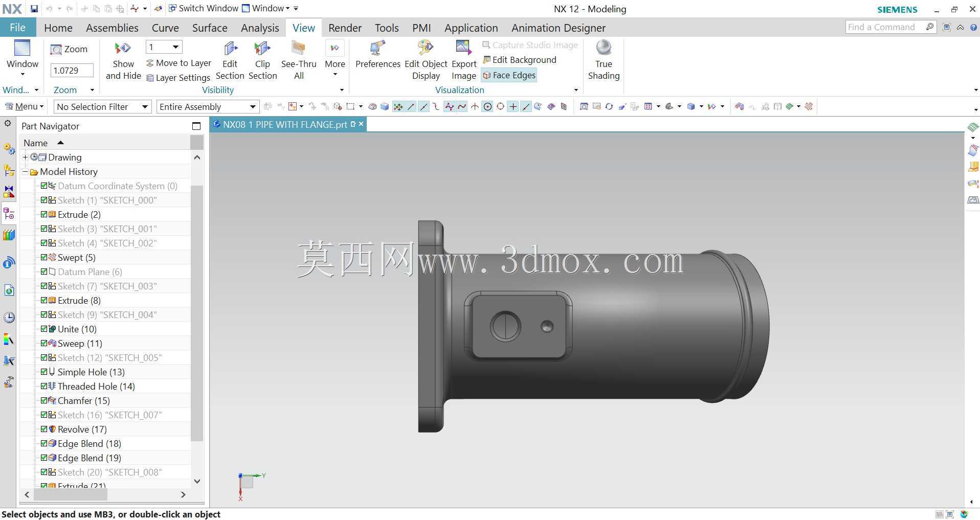Open the Analysis ribbon tab
Screen dimensions: 980x520
260,28
